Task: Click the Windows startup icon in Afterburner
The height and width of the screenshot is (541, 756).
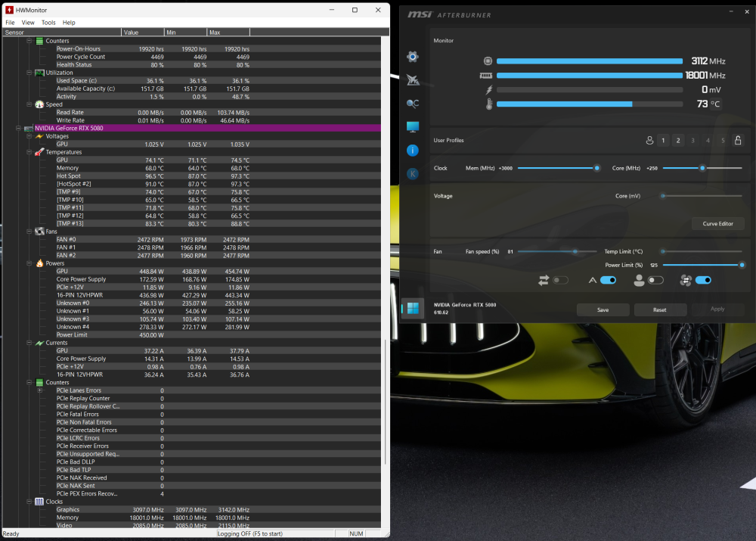Action: point(414,309)
